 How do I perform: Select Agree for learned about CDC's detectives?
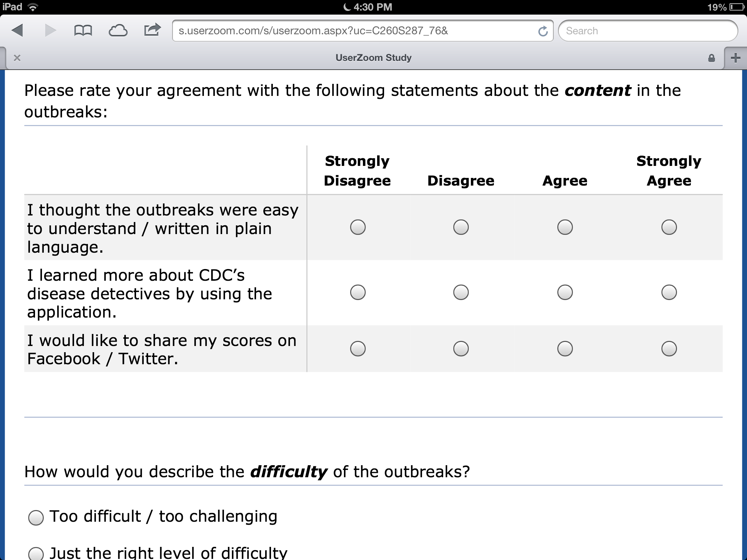click(565, 292)
